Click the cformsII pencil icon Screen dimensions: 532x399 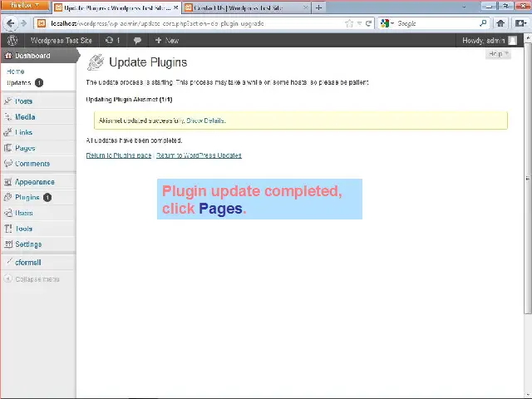9,261
